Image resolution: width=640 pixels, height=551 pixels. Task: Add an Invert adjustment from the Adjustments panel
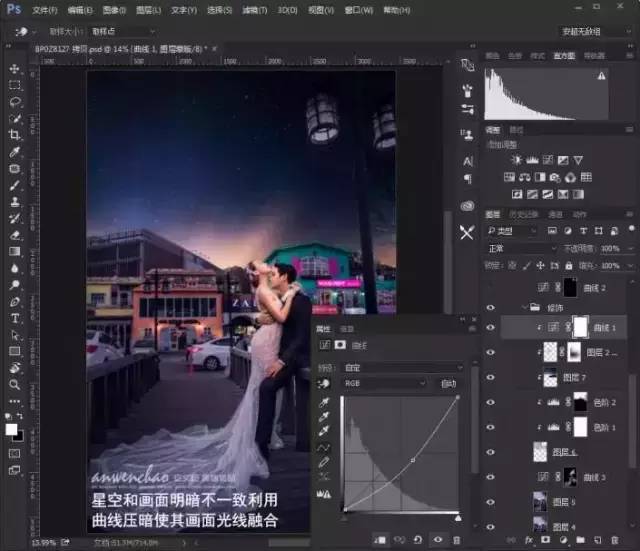(x=517, y=194)
